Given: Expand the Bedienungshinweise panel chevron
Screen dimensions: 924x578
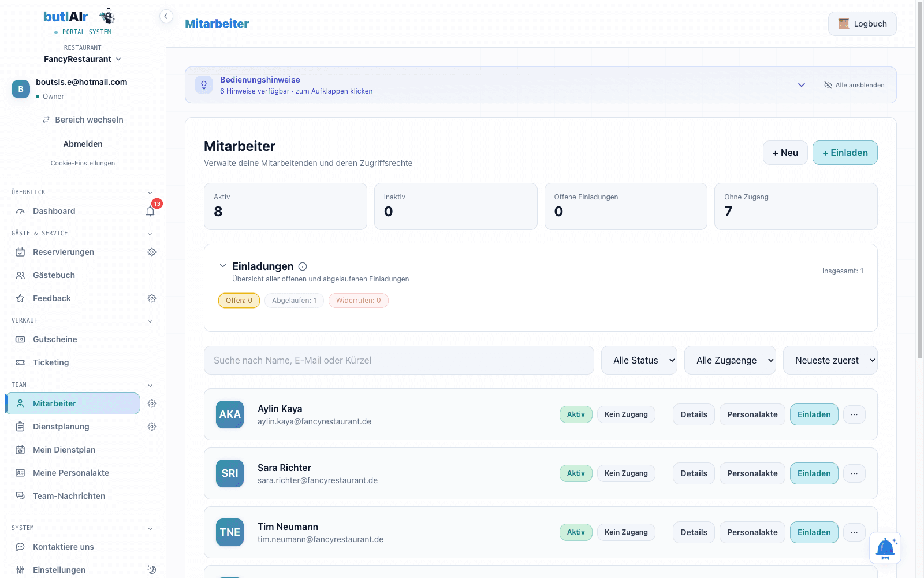Looking at the screenshot, I should 802,85.
